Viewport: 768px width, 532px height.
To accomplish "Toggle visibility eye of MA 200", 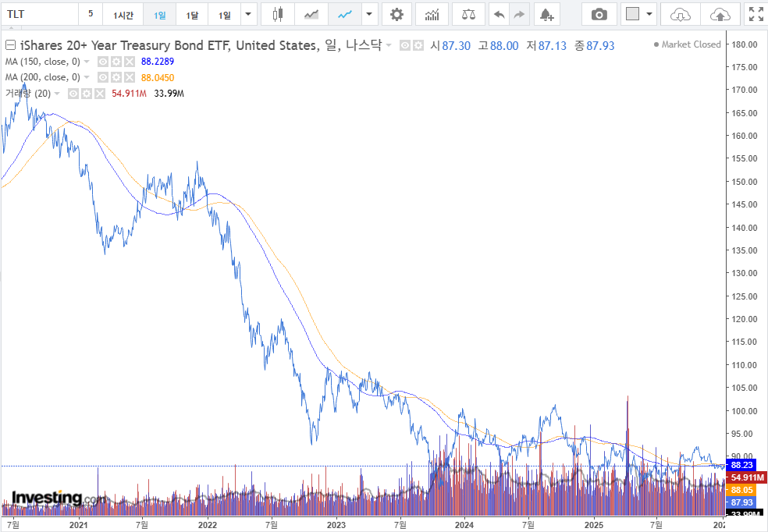I will tap(103, 77).
